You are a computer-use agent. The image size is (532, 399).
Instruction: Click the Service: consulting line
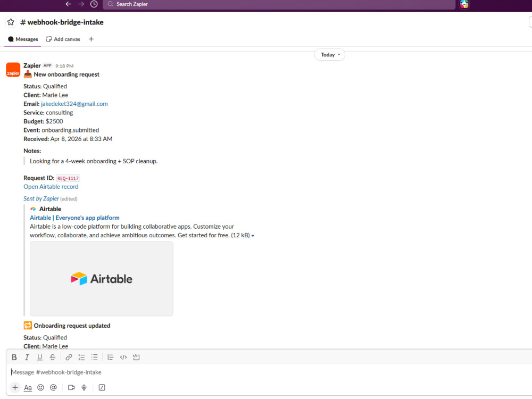click(48, 113)
